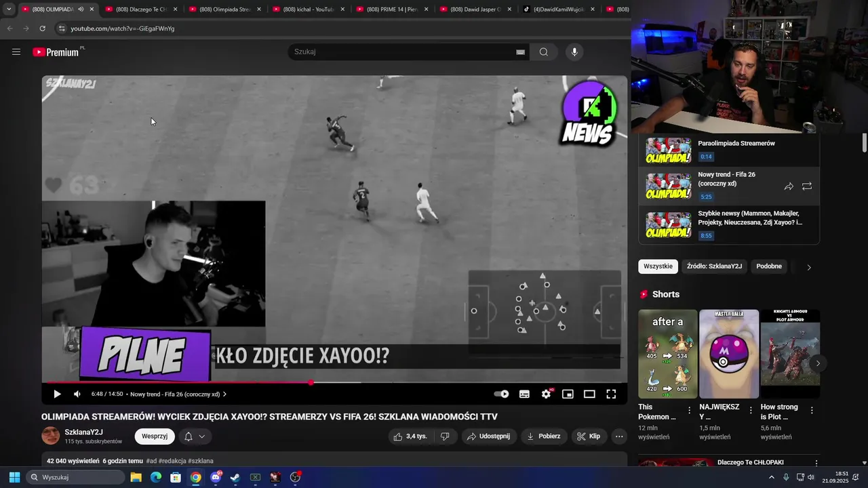Open Steam from the taskbar
Screen dimensions: 868x488
tap(235, 477)
